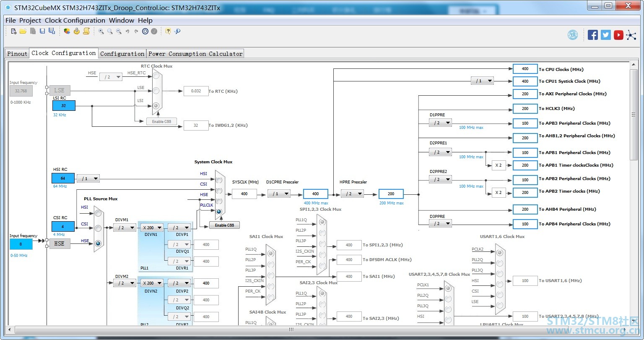Zoom out of the clock diagram
This screenshot has width=644, height=340.
pos(119,31)
